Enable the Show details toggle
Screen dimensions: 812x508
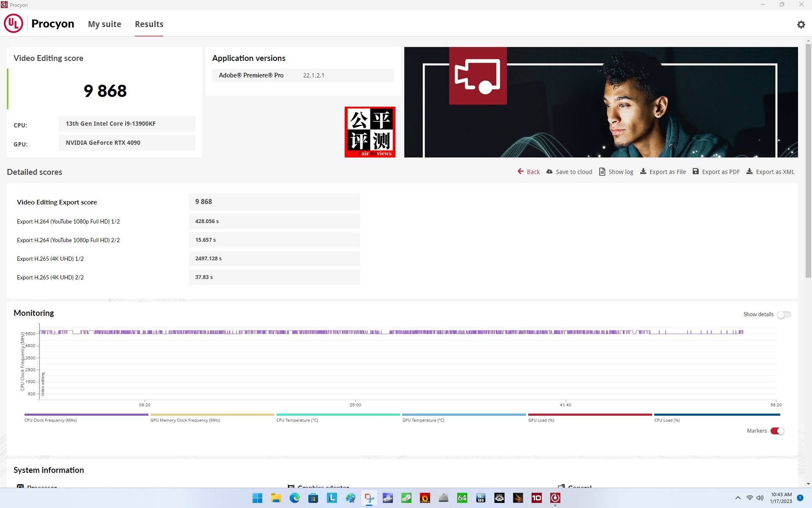783,315
